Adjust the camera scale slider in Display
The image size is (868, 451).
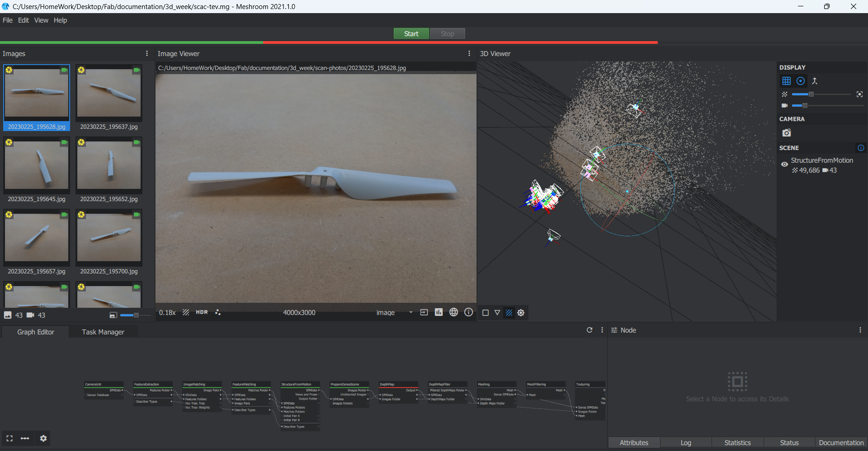[x=828, y=105]
